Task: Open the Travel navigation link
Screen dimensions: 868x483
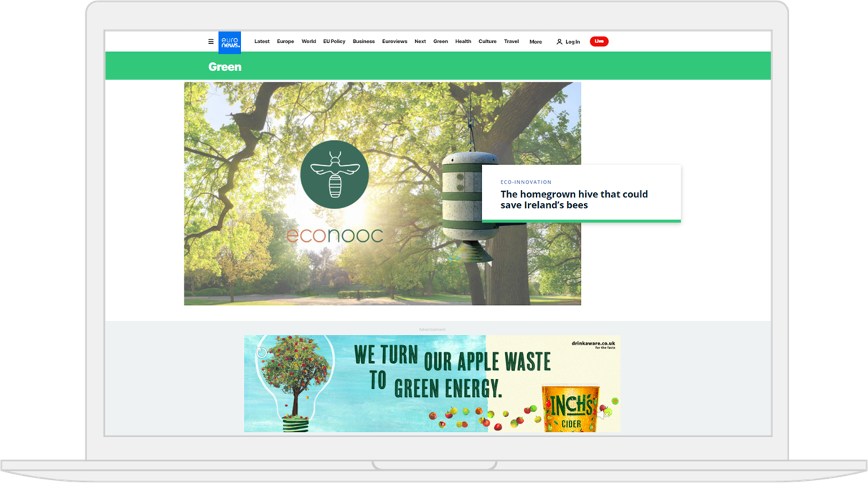Action: (x=511, y=42)
